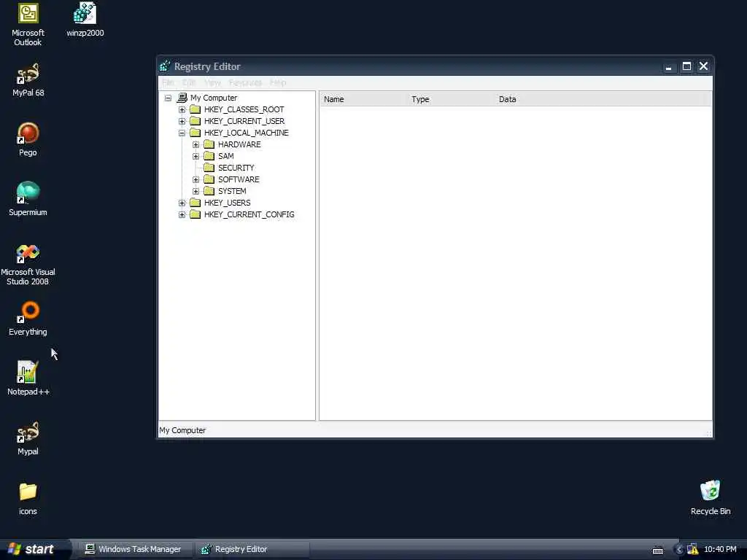Viewport: 747px width, 560px height.
Task: Click the Name column header
Action: pos(363,99)
